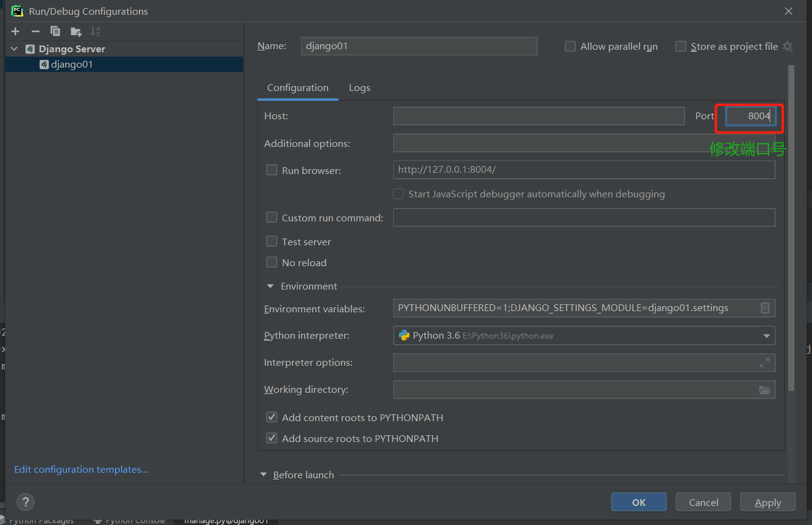The height and width of the screenshot is (525, 812).
Task: Click the Name field with django01
Action: (419, 46)
